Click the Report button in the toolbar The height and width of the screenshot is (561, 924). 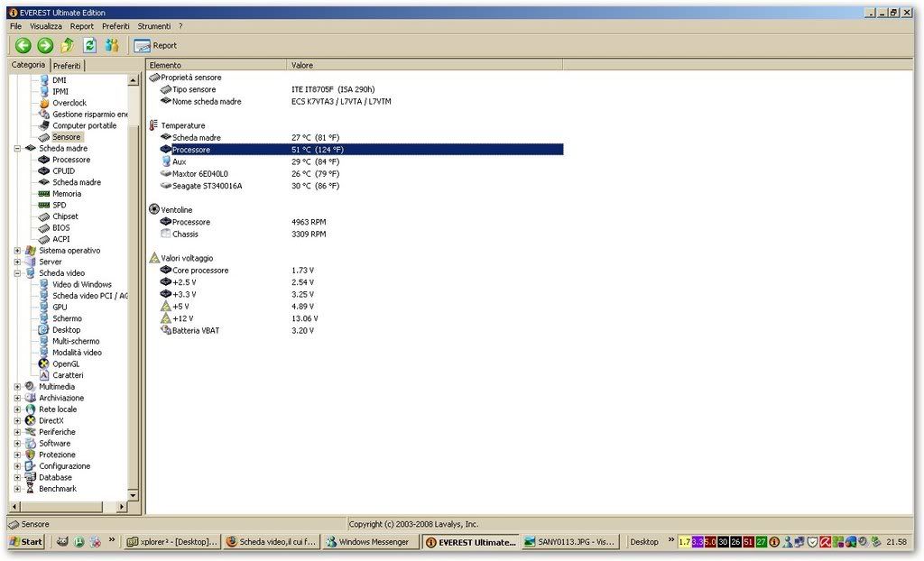155,45
